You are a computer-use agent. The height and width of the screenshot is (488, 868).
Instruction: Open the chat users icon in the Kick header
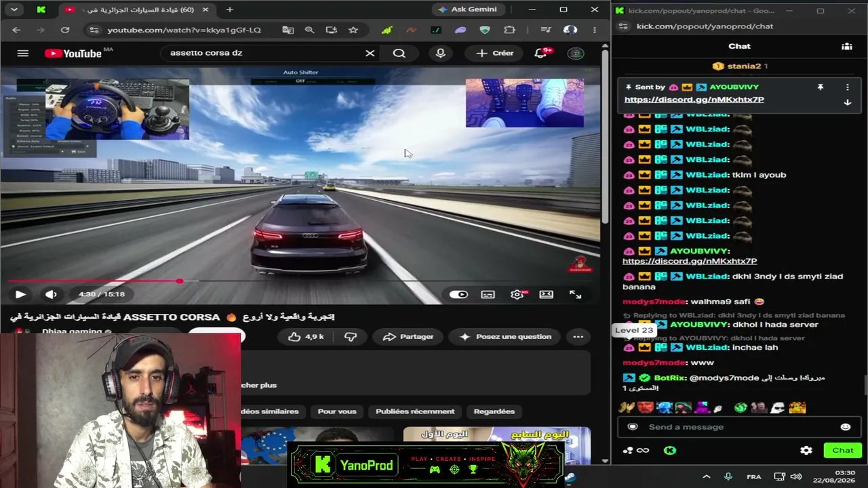[847, 46]
